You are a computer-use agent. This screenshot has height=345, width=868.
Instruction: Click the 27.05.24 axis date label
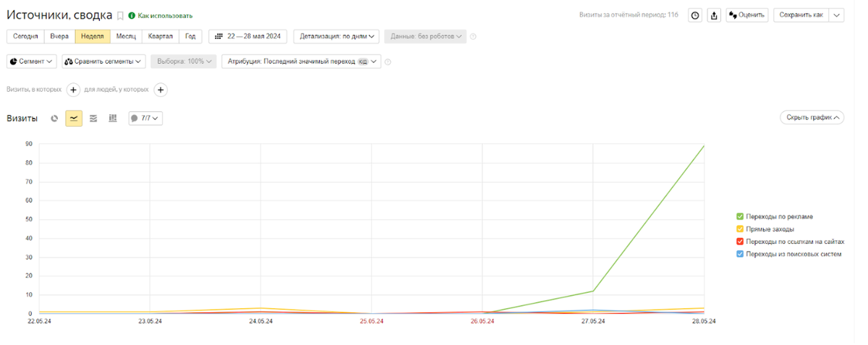point(592,321)
